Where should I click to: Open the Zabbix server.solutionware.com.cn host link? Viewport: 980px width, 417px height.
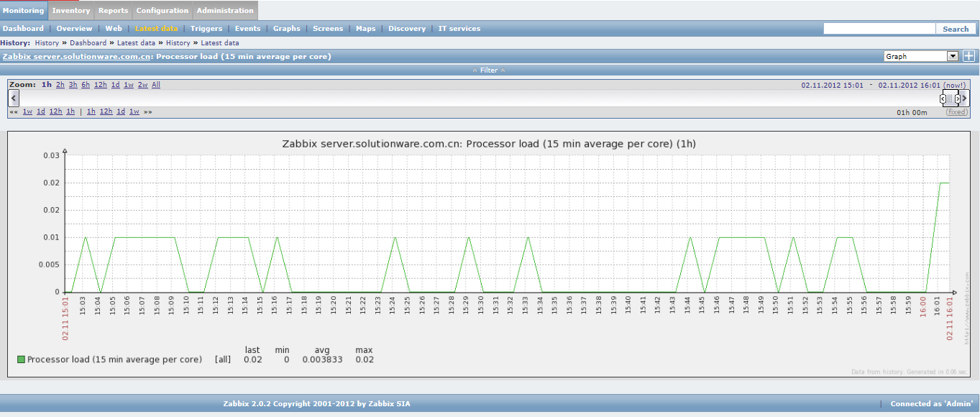coord(77,56)
